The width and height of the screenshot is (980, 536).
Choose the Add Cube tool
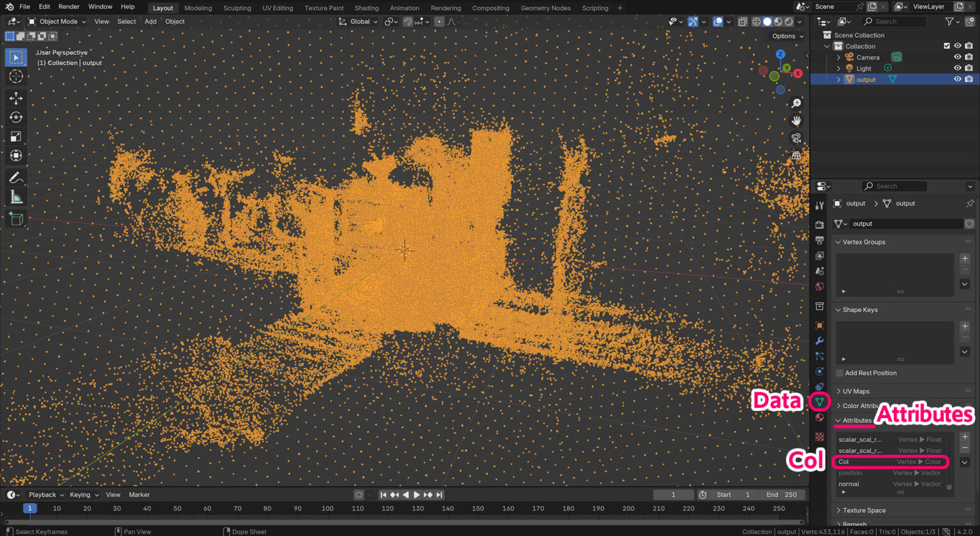pyautogui.click(x=16, y=219)
